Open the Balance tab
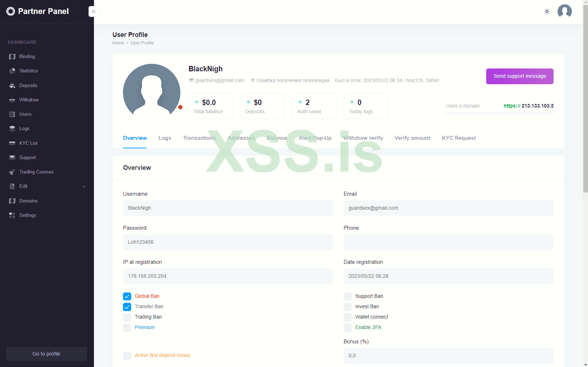 [277, 138]
